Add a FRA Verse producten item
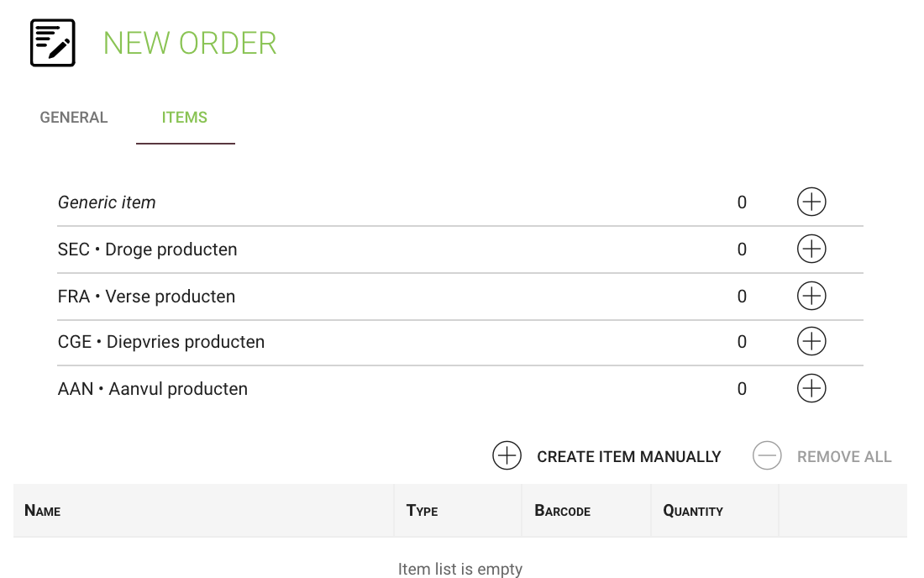This screenshot has height=578, width=924. pyautogui.click(x=811, y=296)
